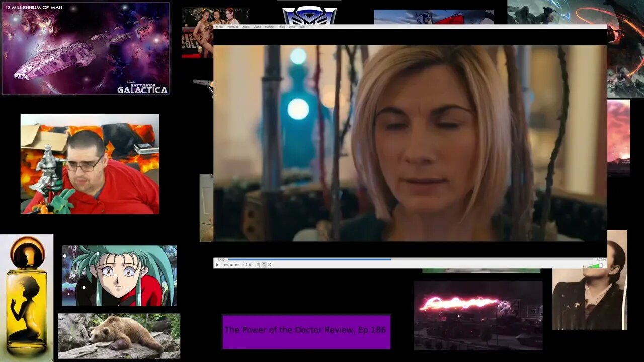The height and width of the screenshot is (362, 644).
Task: Click the fire explosion night scene image
Action: click(478, 315)
